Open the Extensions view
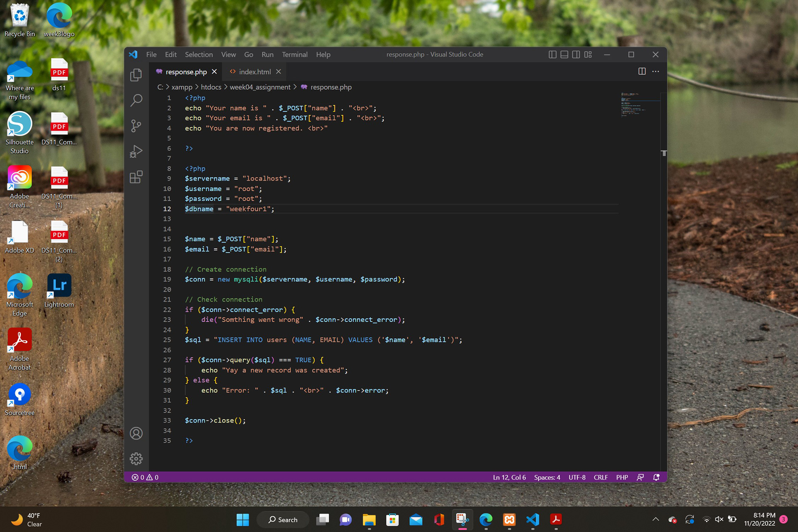 (x=136, y=177)
